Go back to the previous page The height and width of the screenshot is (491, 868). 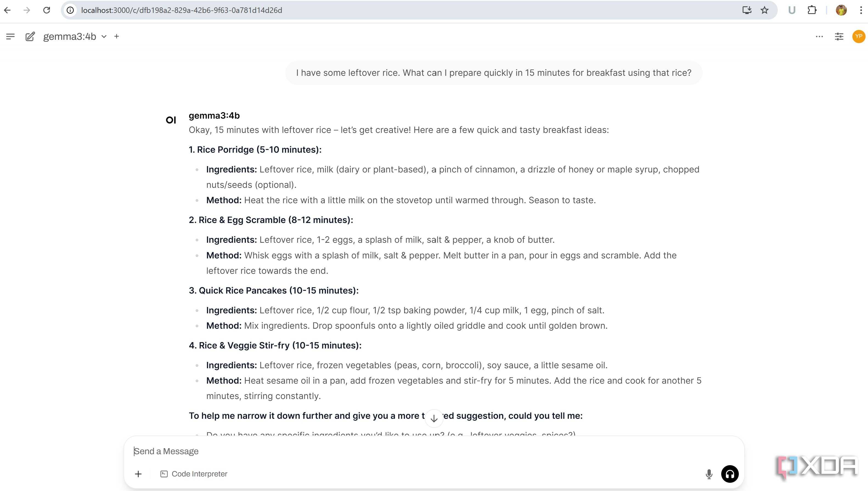[x=7, y=10]
